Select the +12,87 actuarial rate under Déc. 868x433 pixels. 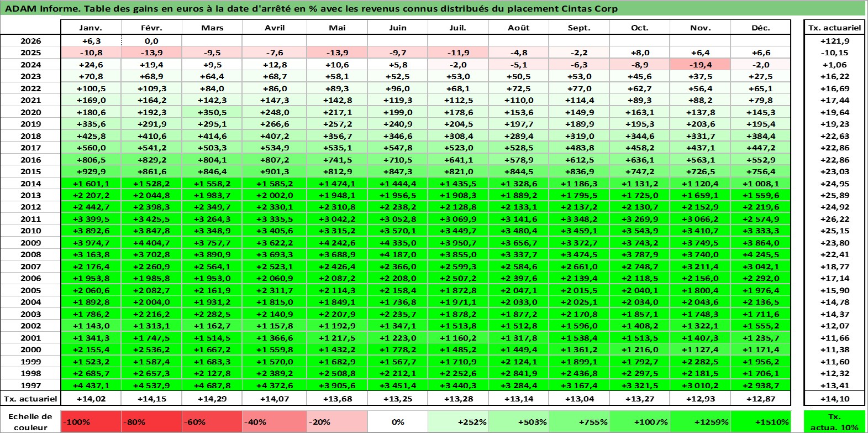click(761, 399)
